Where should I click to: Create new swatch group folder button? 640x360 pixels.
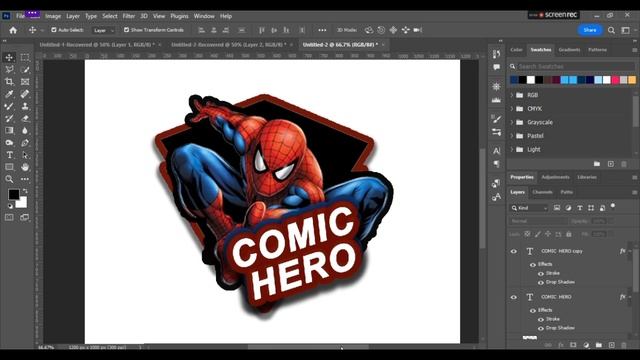click(x=597, y=164)
